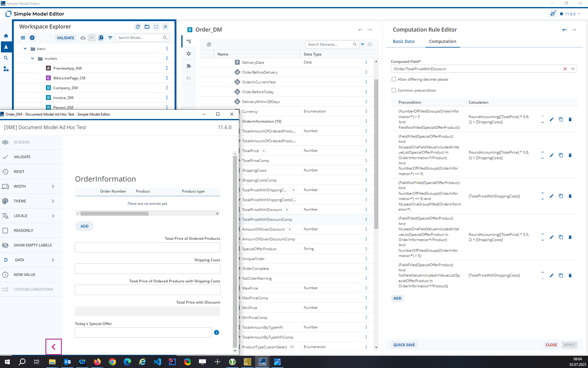Open SCREENS in ad hoc test menu
588x368 pixels.
coord(31,142)
